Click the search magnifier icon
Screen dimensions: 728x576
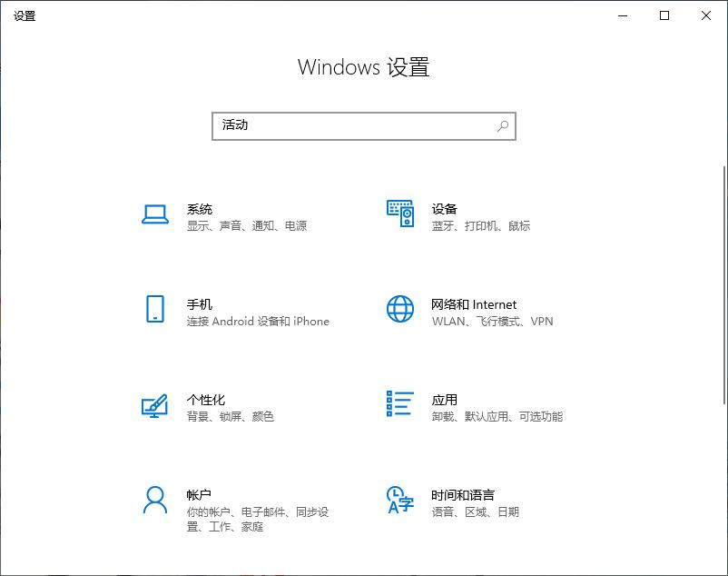[x=503, y=126]
